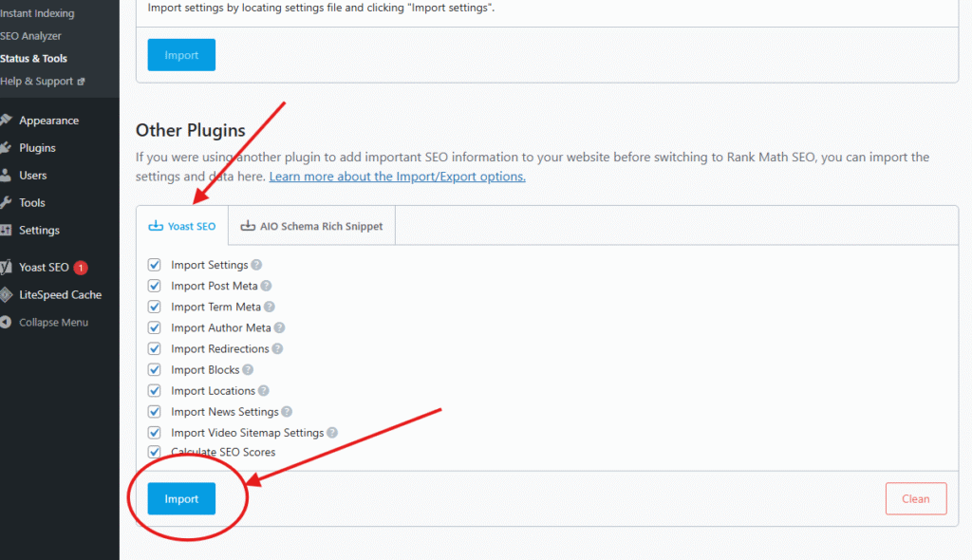Click help icon next to Import Post Meta
This screenshot has width=972, height=560.
[266, 286]
